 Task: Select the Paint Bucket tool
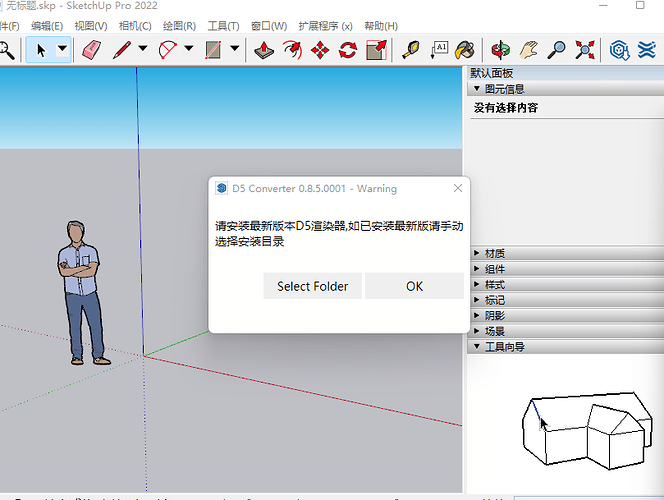[465, 50]
